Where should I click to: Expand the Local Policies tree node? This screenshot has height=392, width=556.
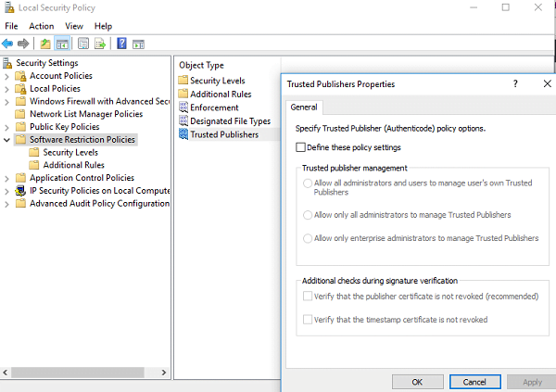coord(6,89)
